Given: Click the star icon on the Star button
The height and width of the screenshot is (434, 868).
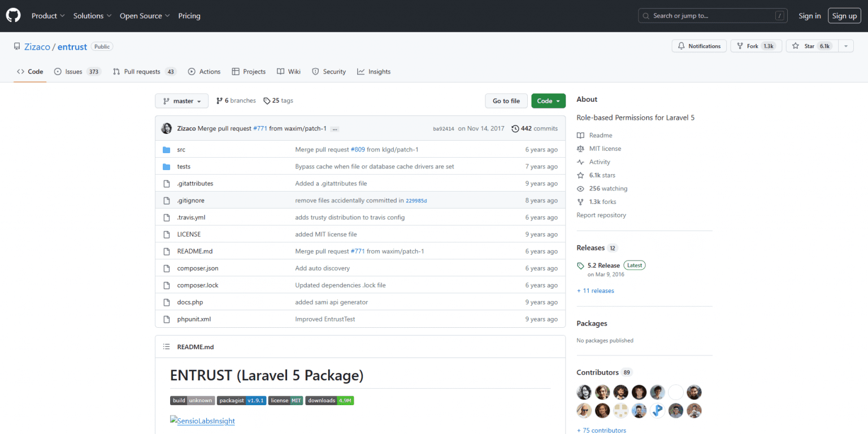Looking at the screenshot, I should coord(796,46).
